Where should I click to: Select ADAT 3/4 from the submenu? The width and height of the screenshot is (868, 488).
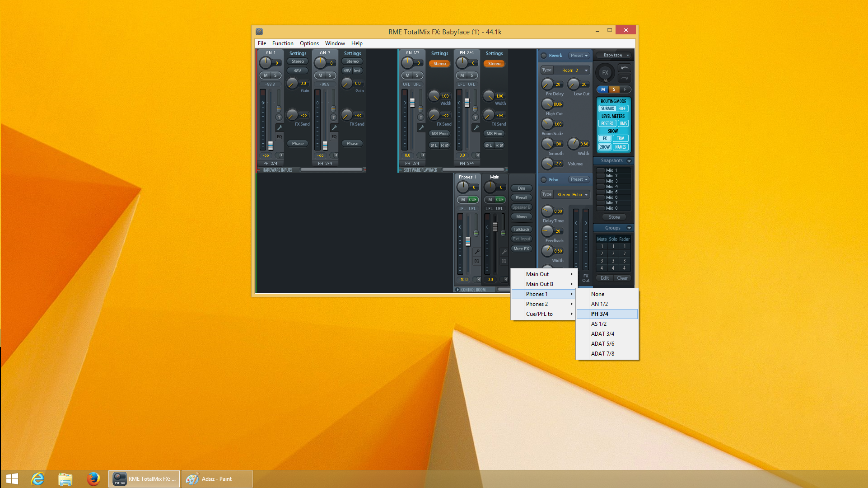click(x=602, y=334)
